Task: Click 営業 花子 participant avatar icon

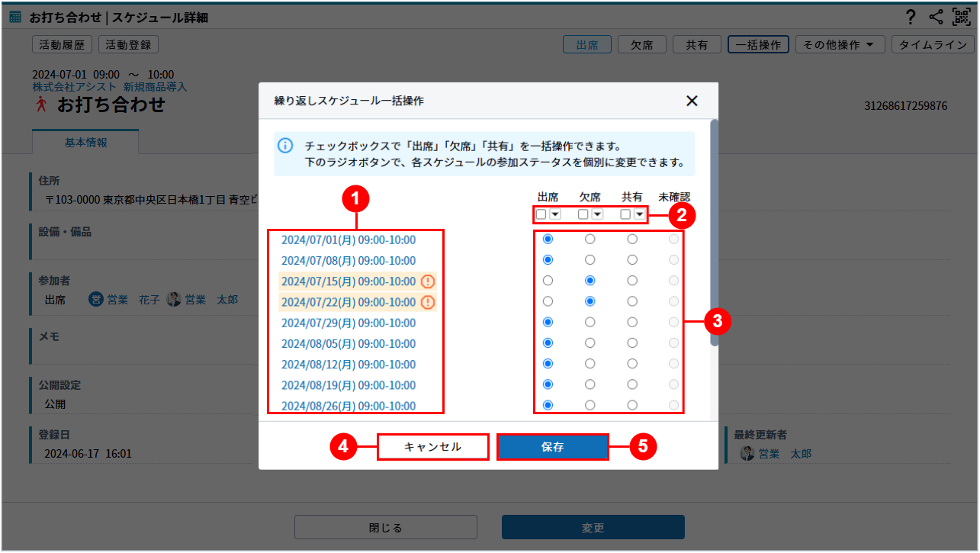Action: tap(96, 300)
